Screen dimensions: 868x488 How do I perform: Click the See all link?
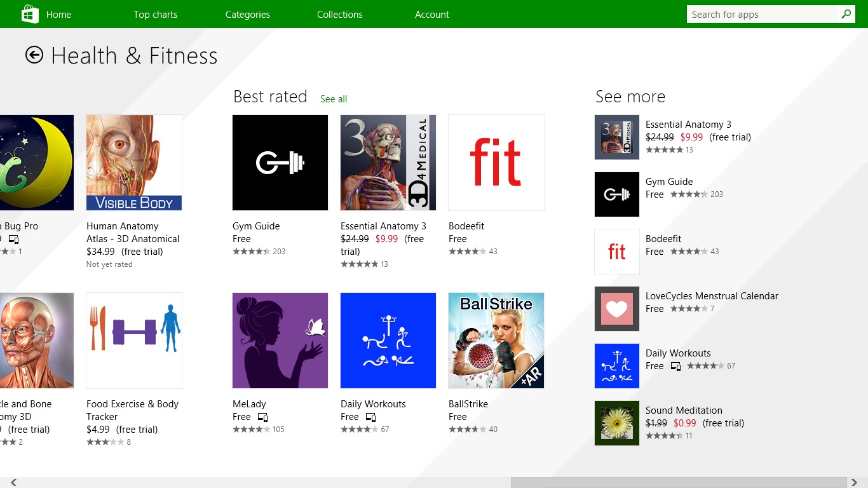[x=334, y=98]
